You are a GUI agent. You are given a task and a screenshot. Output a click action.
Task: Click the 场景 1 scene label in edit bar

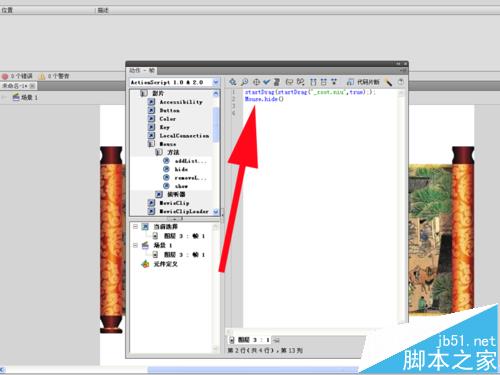coord(25,97)
